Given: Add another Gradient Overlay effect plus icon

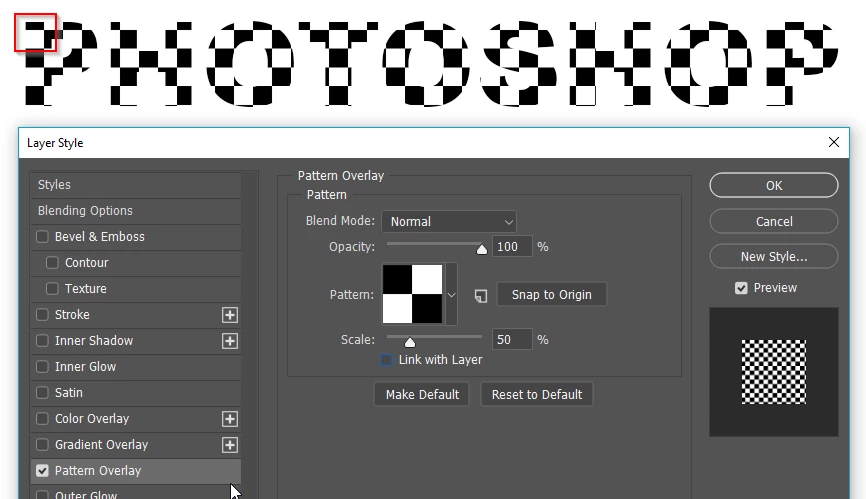Looking at the screenshot, I should (230, 445).
